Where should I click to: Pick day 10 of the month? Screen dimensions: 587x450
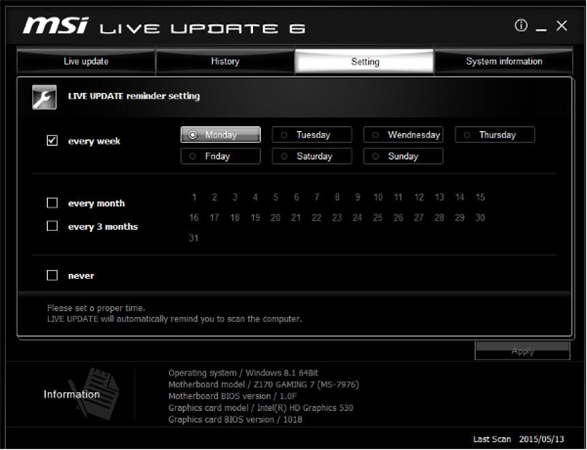[378, 197]
